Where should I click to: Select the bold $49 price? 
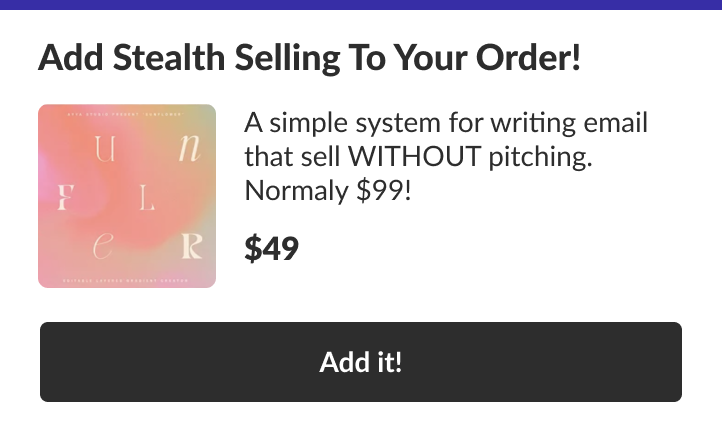tap(271, 248)
